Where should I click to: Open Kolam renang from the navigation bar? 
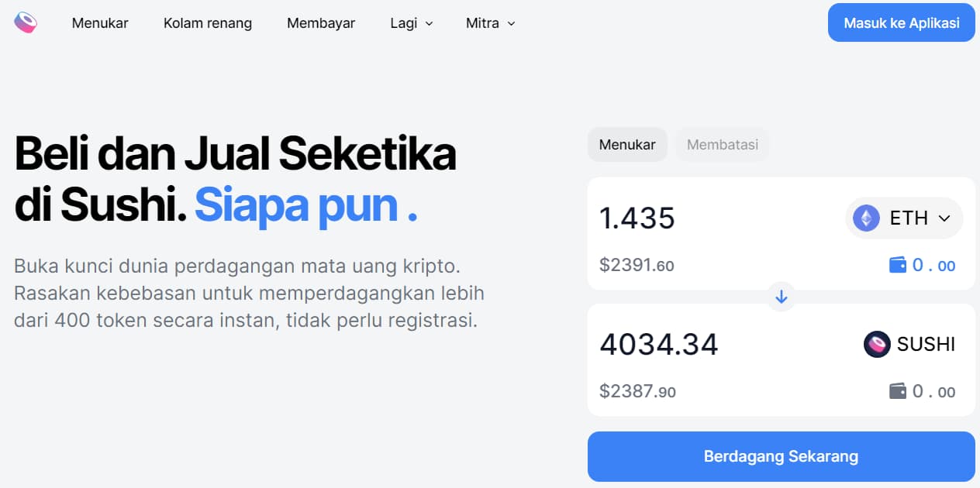tap(207, 23)
